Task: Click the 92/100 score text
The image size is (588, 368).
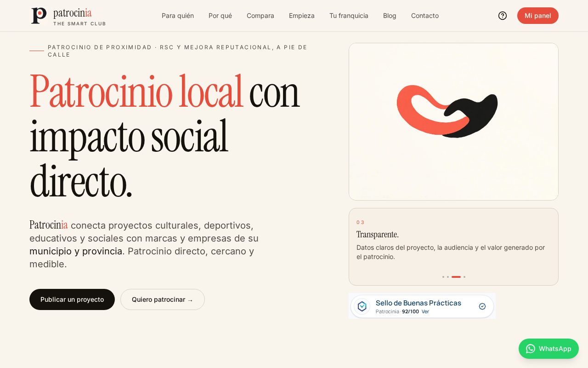Action: tap(410, 311)
